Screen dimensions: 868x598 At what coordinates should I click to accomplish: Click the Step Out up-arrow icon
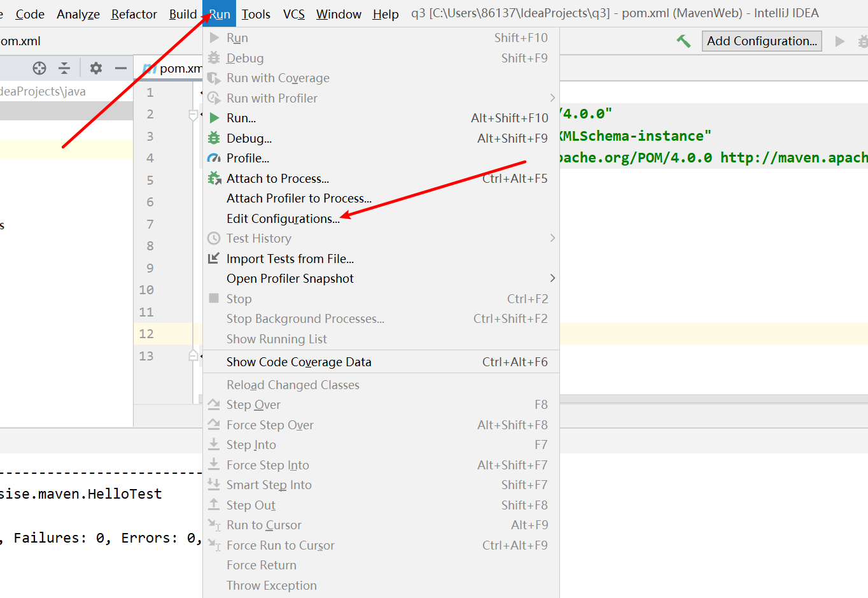[x=214, y=505]
